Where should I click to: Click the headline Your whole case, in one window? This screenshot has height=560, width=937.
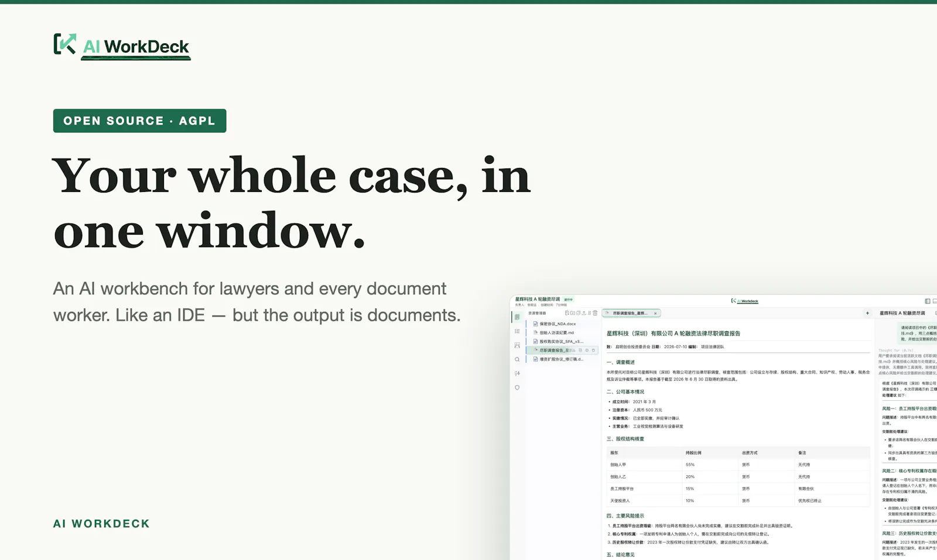292,203
